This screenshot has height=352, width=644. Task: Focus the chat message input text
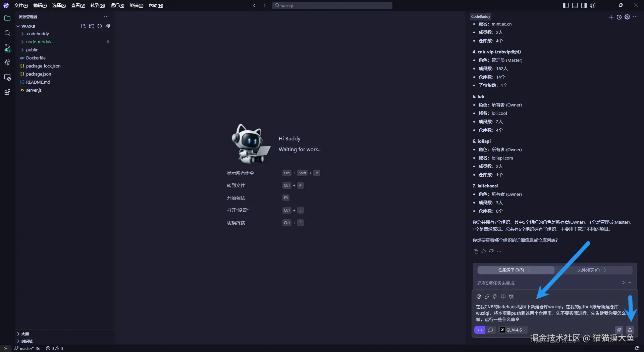point(551,313)
